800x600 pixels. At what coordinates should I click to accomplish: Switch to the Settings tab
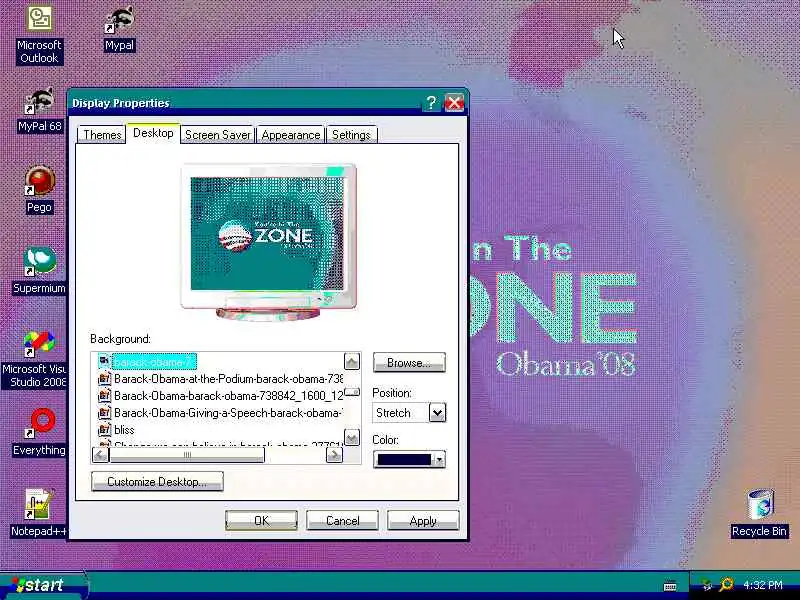click(x=352, y=135)
